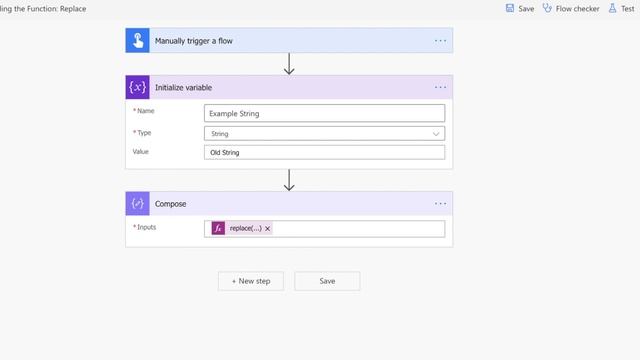Click the Name field with Example String
Screen dimensions: 640x360
(324, 113)
